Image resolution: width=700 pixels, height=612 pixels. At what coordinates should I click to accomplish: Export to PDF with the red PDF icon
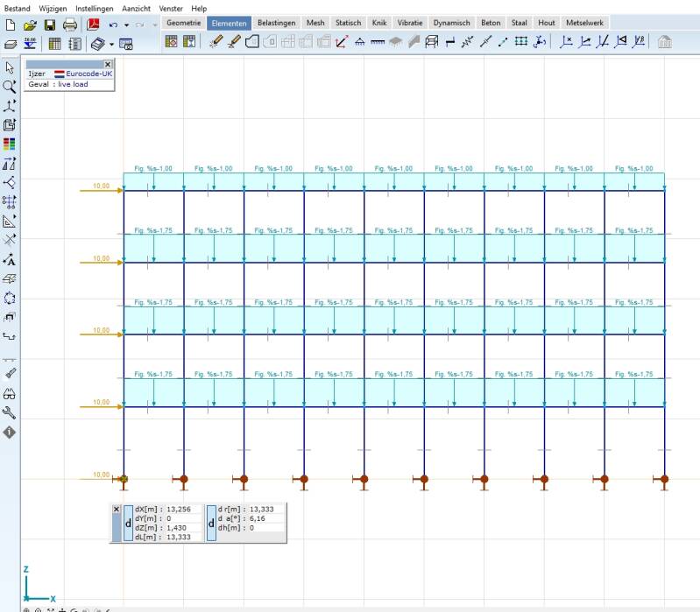click(93, 25)
